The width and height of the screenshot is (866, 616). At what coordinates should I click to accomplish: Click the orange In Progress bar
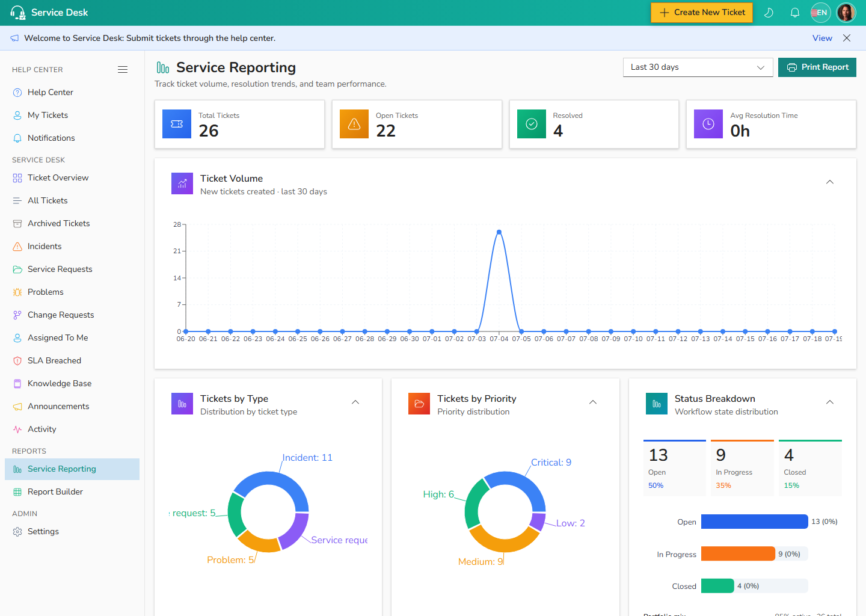click(738, 553)
